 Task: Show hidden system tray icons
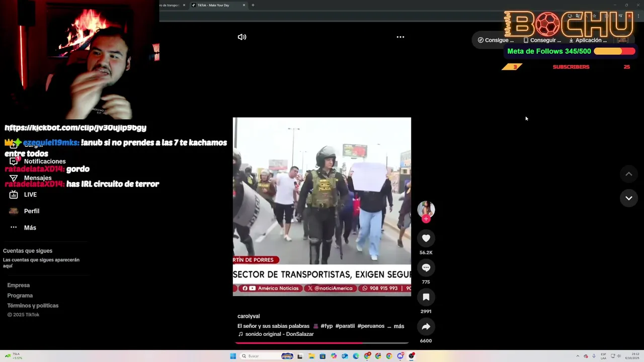(578, 356)
